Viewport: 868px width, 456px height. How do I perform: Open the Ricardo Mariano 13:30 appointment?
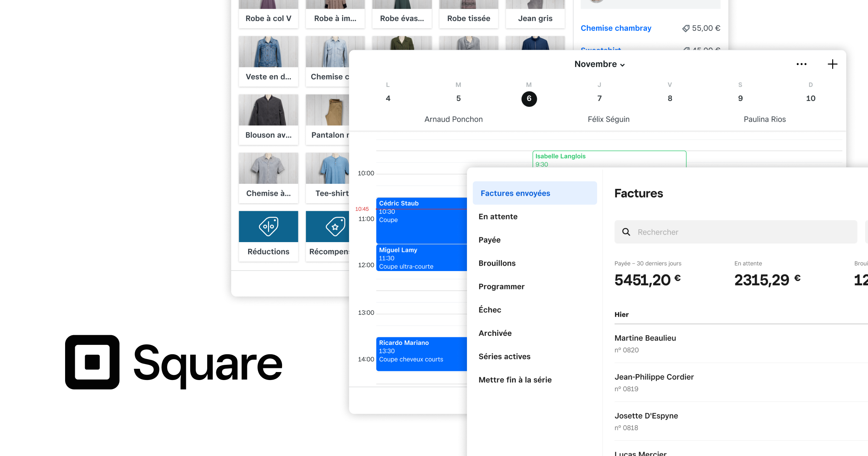421,354
